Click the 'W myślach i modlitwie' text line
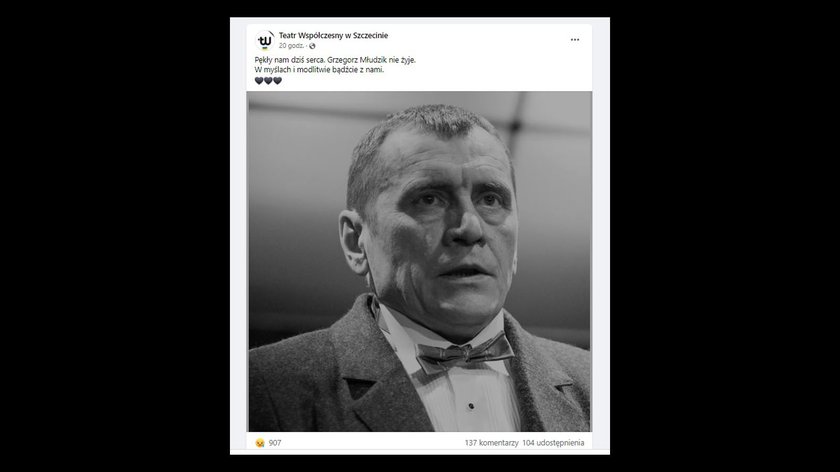The width and height of the screenshot is (840, 472). click(x=319, y=70)
